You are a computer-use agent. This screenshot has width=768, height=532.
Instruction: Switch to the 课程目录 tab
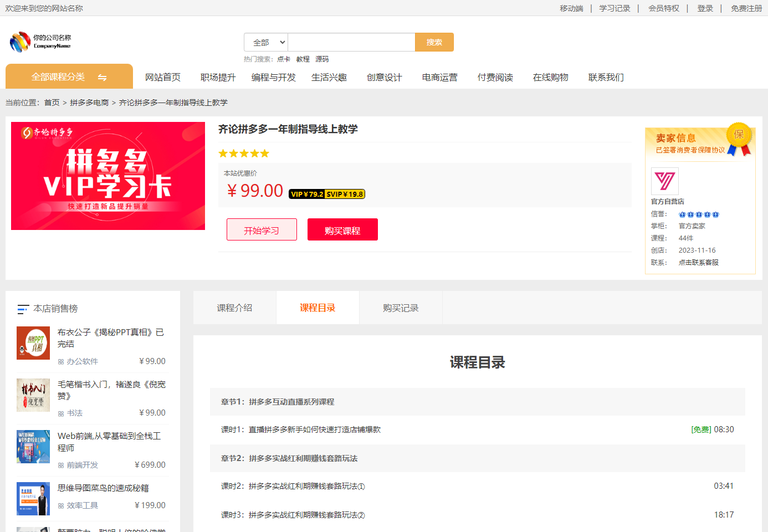(x=318, y=308)
